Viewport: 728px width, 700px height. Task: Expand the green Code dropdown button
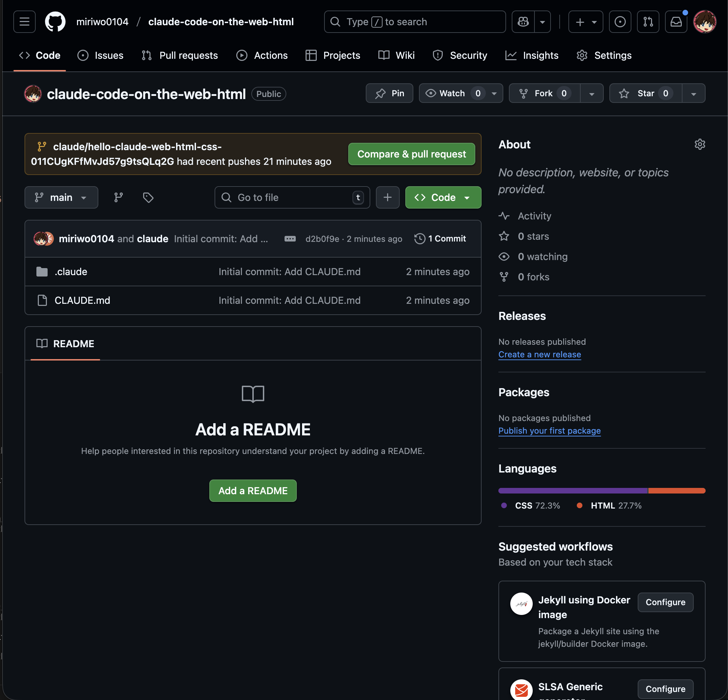443,197
